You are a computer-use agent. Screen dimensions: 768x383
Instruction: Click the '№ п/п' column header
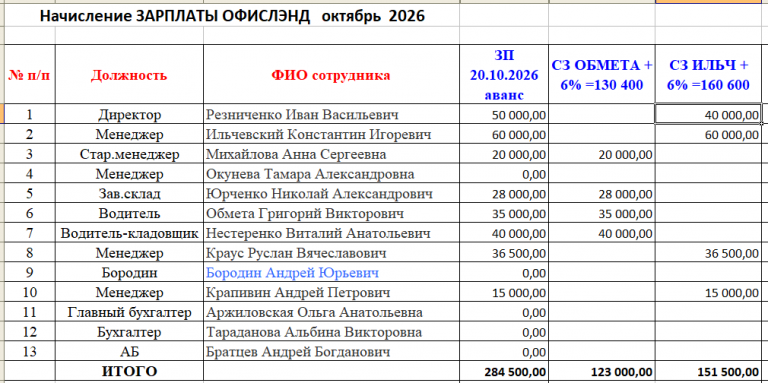(29, 75)
